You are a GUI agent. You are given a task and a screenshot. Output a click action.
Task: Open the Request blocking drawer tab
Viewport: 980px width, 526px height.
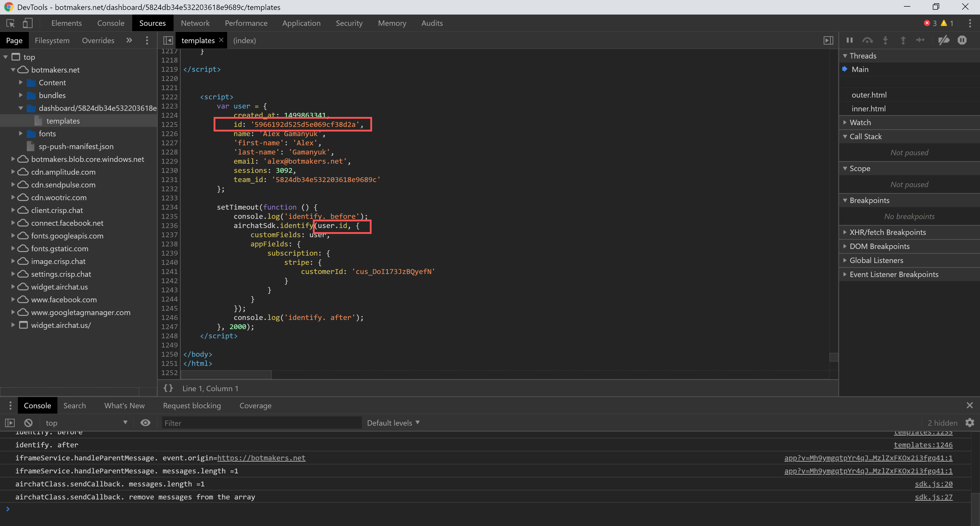[192, 405]
